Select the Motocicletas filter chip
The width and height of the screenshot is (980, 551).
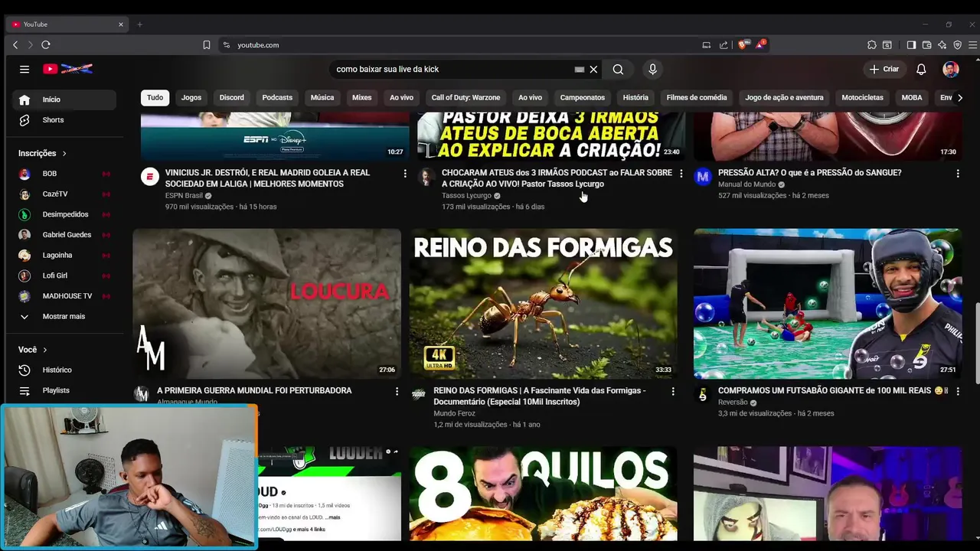(x=862, y=97)
